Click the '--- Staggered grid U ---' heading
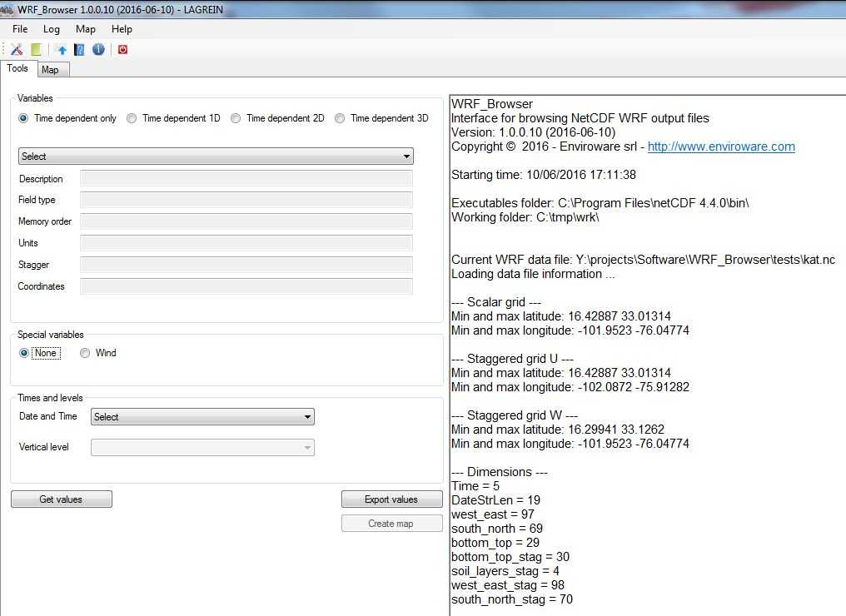The height and width of the screenshot is (616, 846). [512, 359]
